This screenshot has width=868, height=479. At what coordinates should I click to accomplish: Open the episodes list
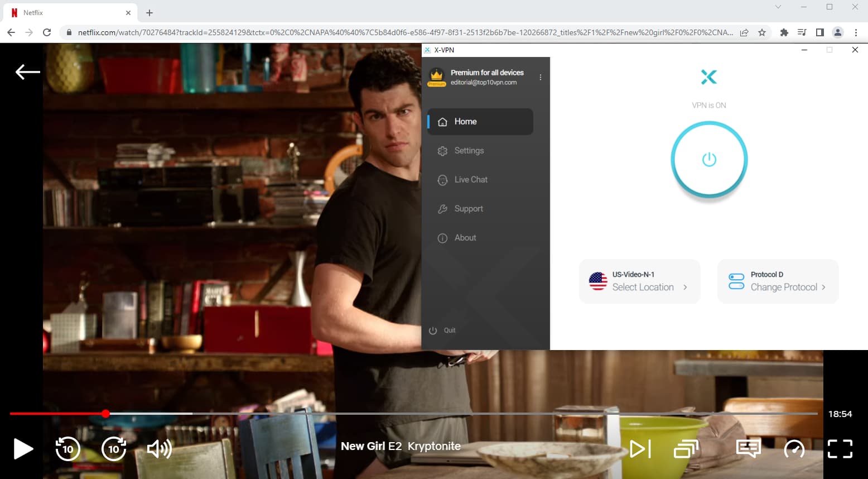click(x=686, y=449)
